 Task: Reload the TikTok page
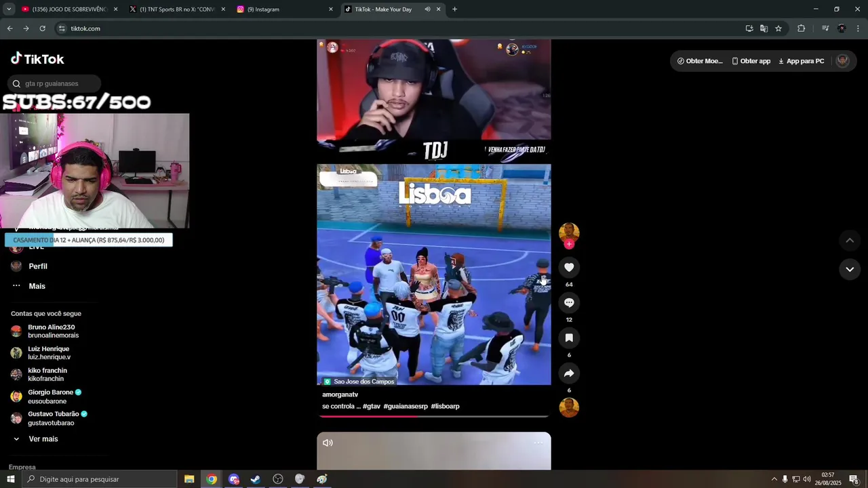click(42, 28)
